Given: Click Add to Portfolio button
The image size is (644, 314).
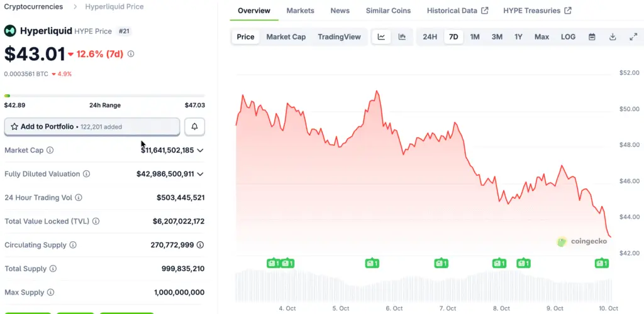Looking at the screenshot, I should [92, 127].
